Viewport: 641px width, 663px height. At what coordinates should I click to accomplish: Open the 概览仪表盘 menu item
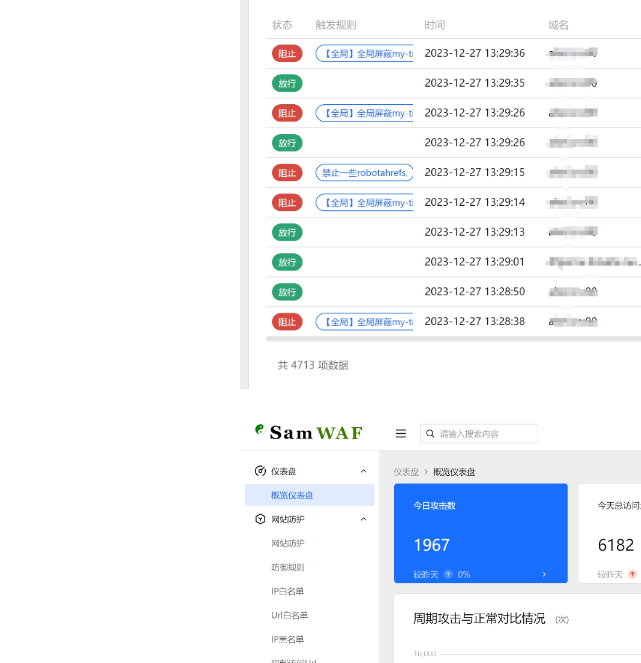[292, 495]
